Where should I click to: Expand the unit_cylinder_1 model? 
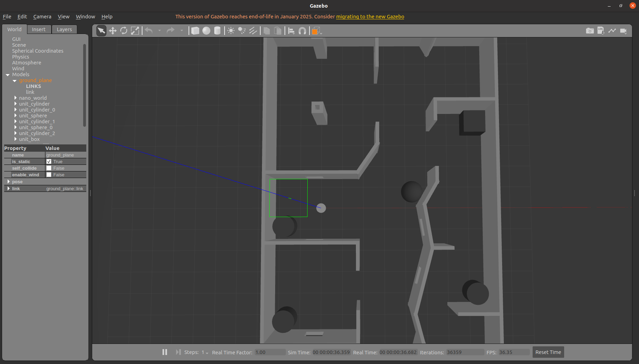[x=15, y=122]
